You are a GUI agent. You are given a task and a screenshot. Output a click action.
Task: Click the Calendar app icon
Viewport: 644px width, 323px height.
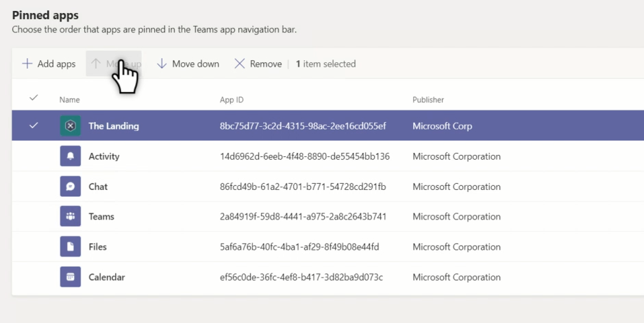70,277
